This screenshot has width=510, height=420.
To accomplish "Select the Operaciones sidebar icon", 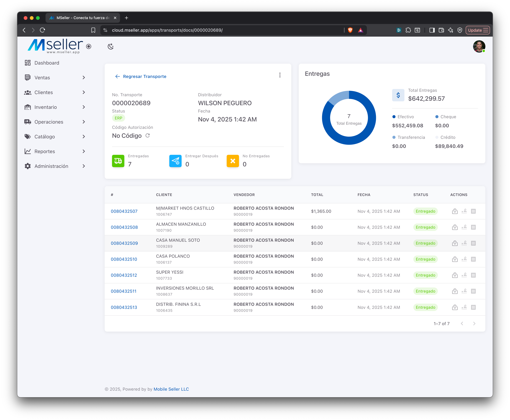I will (x=28, y=122).
